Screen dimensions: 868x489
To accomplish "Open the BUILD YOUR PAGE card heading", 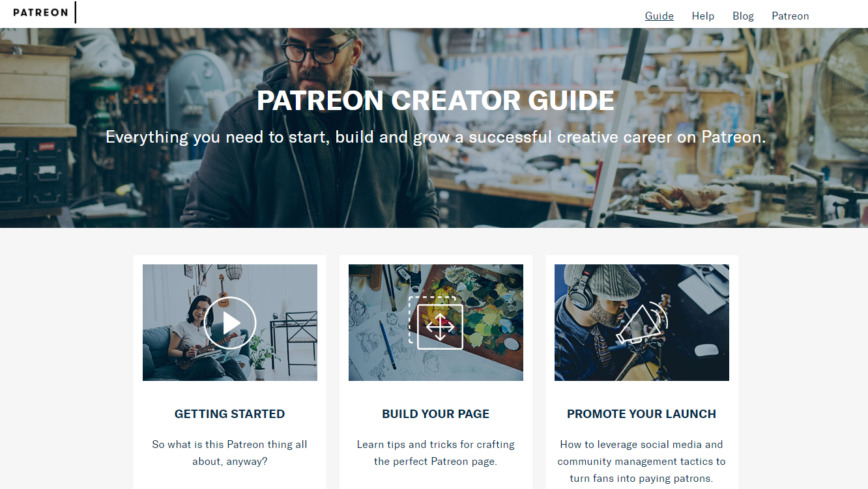I will (436, 413).
